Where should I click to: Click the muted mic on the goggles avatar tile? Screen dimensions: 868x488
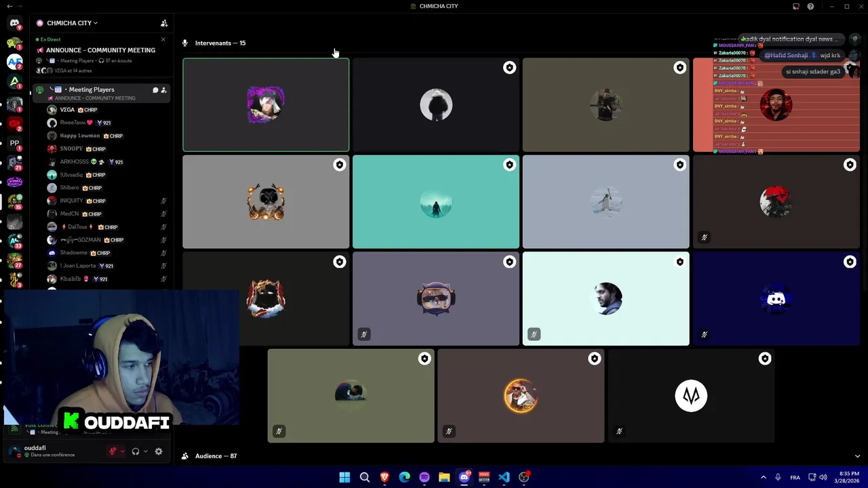pyautogui.click(x=363, y=334)
